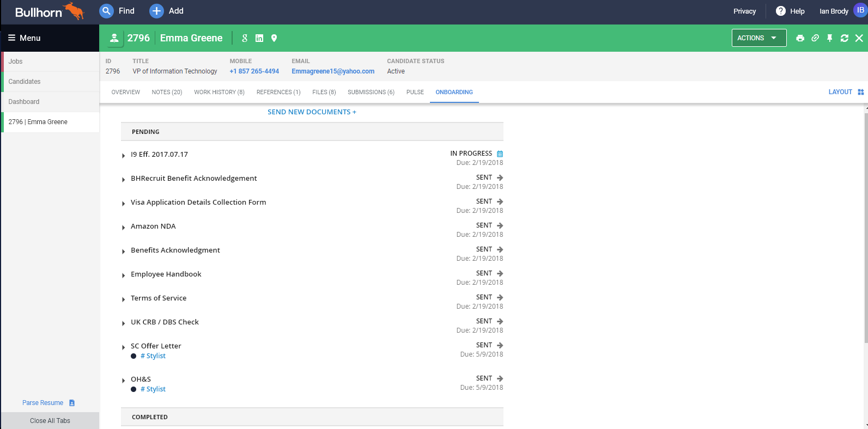This screenshot has height=429, width=868.
Task: Open the LinkedIn icon in the header
Action: click(259, 38)
